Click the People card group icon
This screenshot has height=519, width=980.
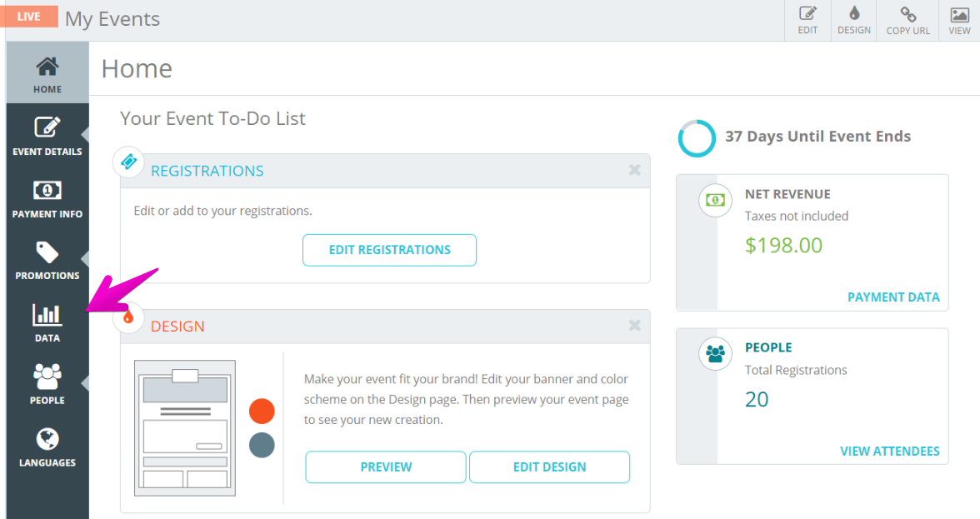715,353
